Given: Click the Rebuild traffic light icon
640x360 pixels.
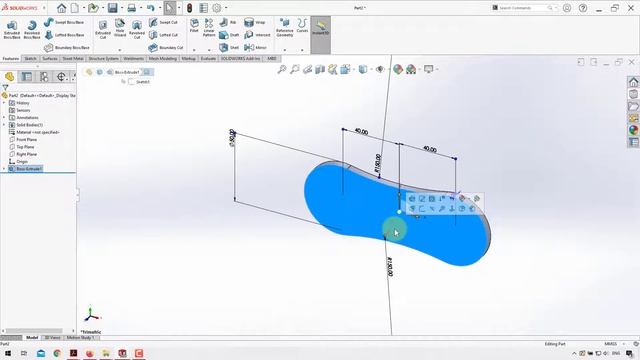Looking at the screenshot, I should click(189, 8).
